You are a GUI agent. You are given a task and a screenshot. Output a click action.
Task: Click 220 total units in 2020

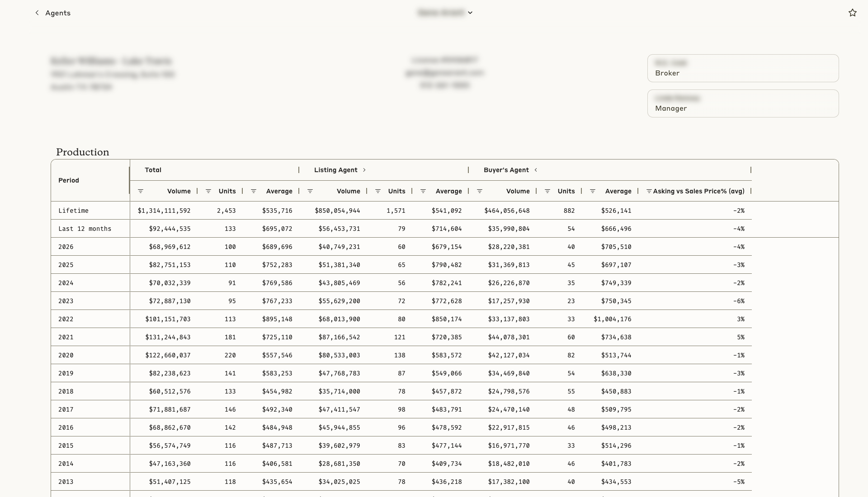[x=230, y=355]
